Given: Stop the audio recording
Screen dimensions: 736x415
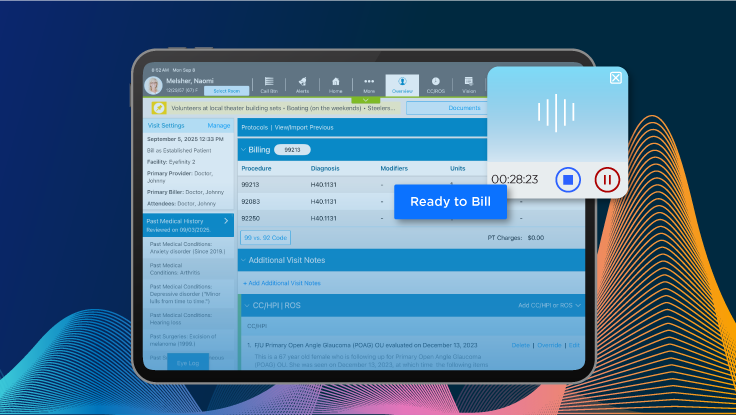Looking at the screenshot, I should 567,180.
